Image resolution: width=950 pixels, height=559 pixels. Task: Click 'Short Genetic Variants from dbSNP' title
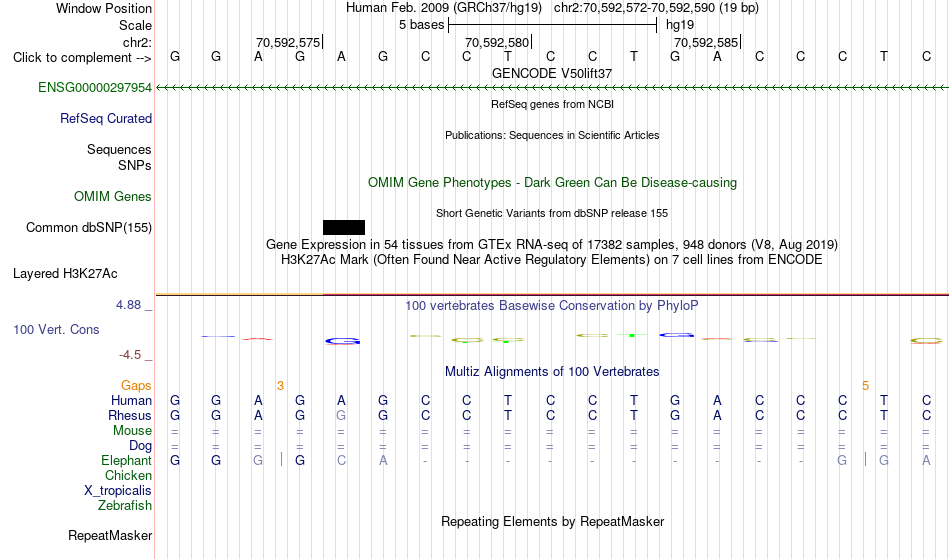[552, 213]
